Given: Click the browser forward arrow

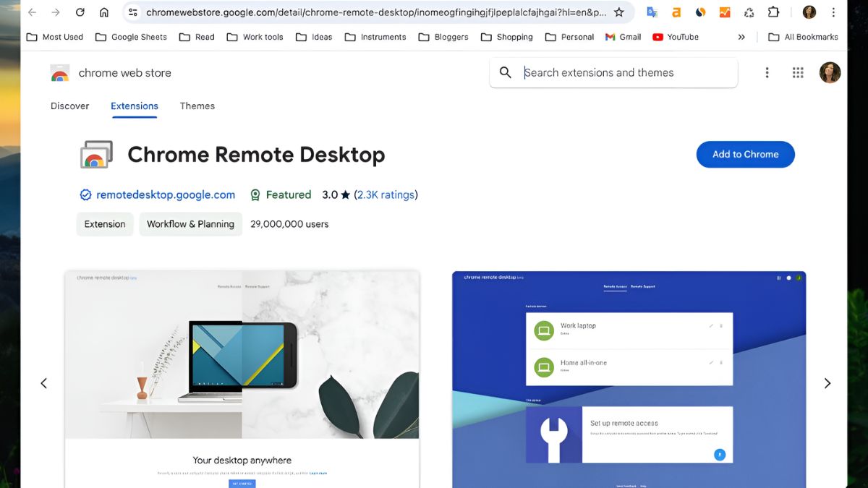Looking at the screenshot, I should [56, 12].
